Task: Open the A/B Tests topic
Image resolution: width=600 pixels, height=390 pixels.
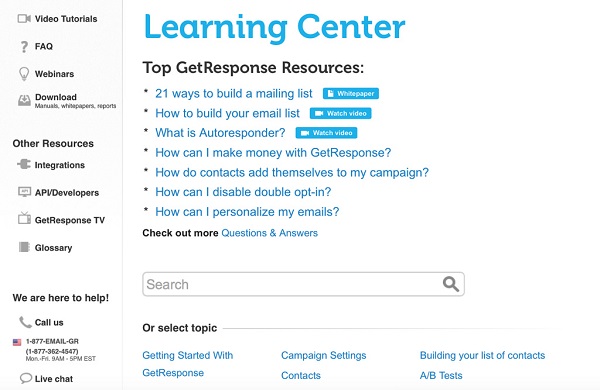Action: pos(441,375)
